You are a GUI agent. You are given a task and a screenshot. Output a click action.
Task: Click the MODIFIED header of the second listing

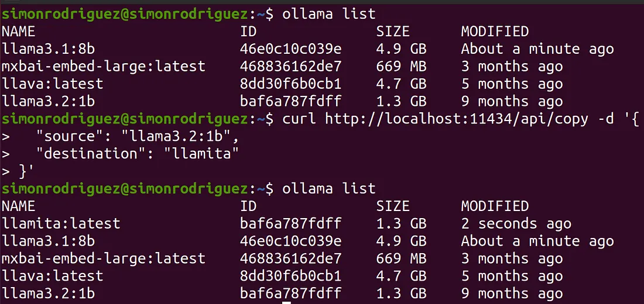coord(495,206)
